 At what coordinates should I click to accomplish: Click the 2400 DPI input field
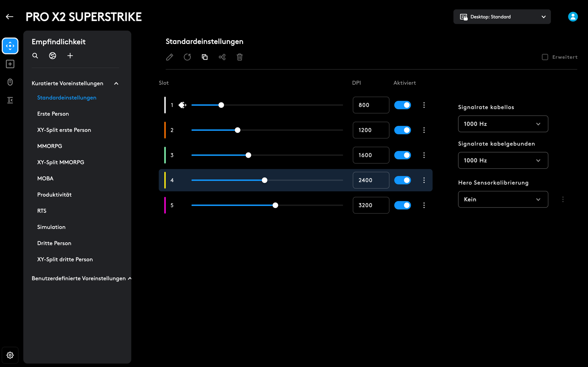click(x=371, y=180)
